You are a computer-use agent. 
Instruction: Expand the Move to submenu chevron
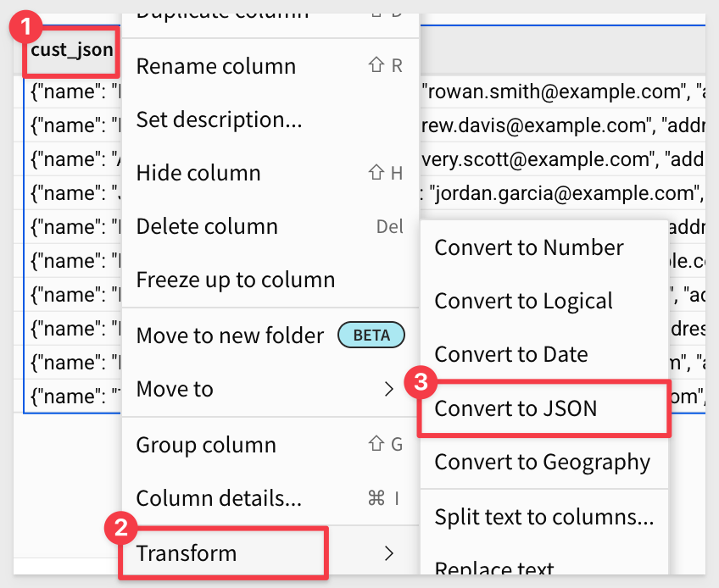pos(389,389)
